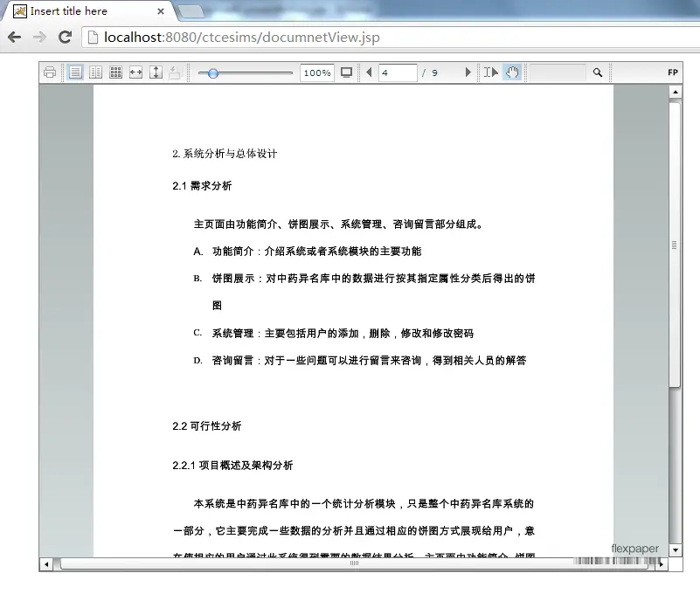
Task: Click heading '2. 系统分析与总体设计'
Action: pyautogui.click(x=225, y=154)
